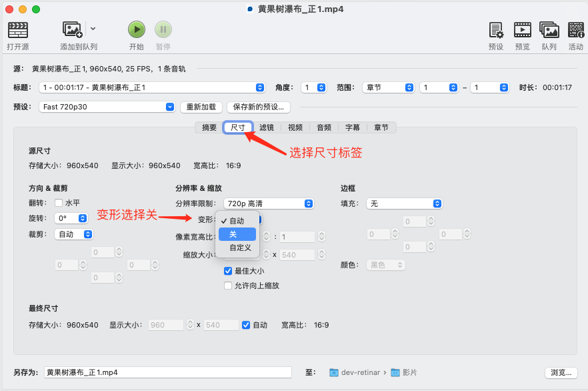Click the Pause (暂停) button
The image size is (588, 391).
[163, 29]
